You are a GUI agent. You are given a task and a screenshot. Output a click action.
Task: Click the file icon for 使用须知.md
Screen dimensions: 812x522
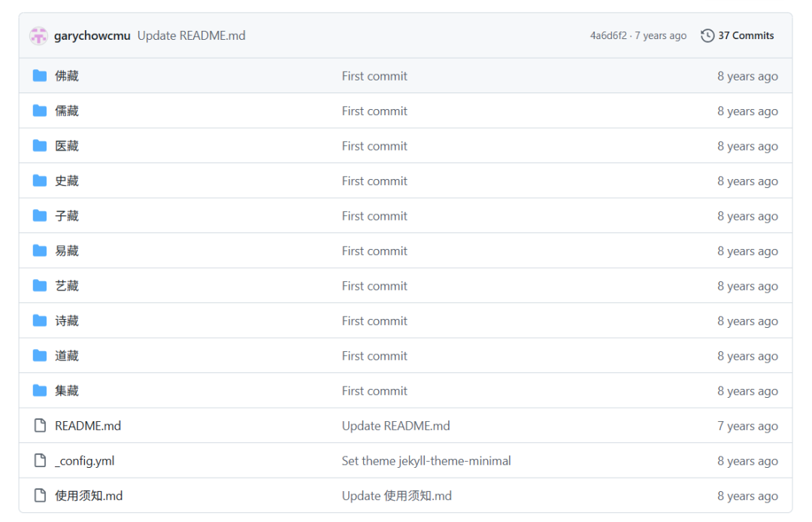coord(40,495)
